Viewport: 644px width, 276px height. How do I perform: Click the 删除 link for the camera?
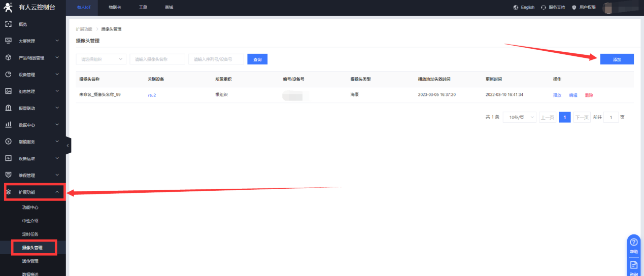(589, 95)
